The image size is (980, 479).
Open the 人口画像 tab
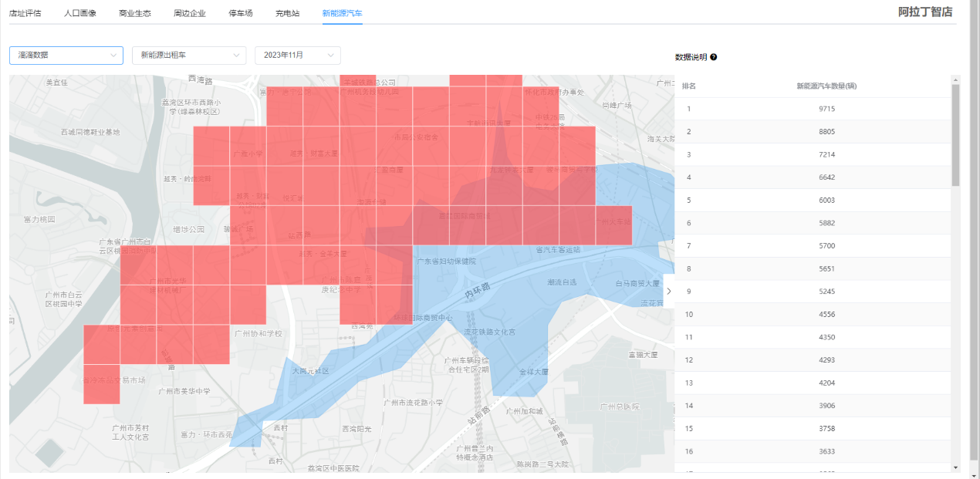click(80, 13)
